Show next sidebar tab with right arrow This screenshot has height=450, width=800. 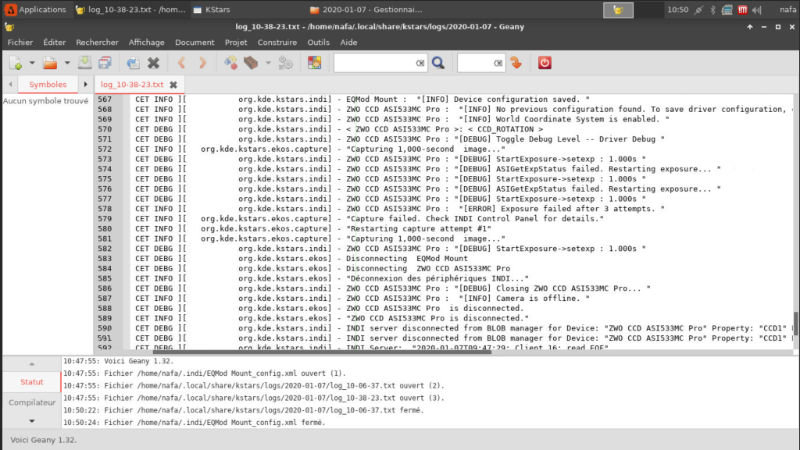point(85,84)
